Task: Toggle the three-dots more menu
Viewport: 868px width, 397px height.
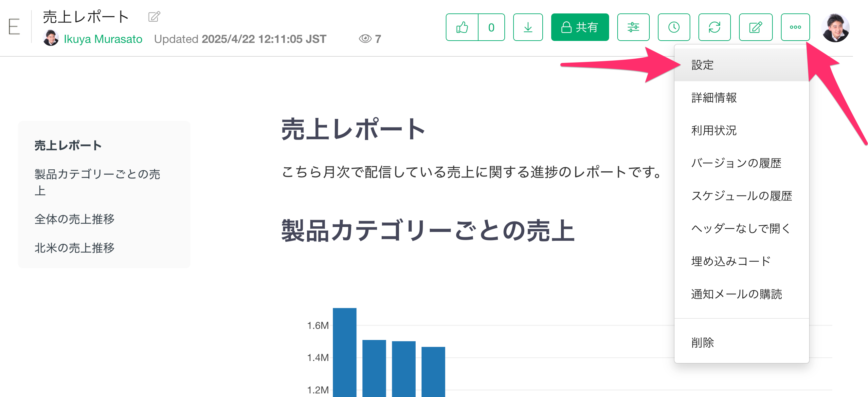Action: (795, 27)
